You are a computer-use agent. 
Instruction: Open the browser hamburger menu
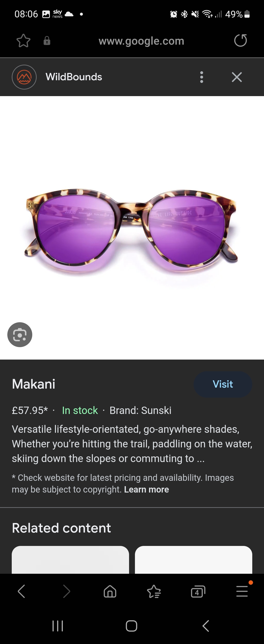tap(242, 591)
